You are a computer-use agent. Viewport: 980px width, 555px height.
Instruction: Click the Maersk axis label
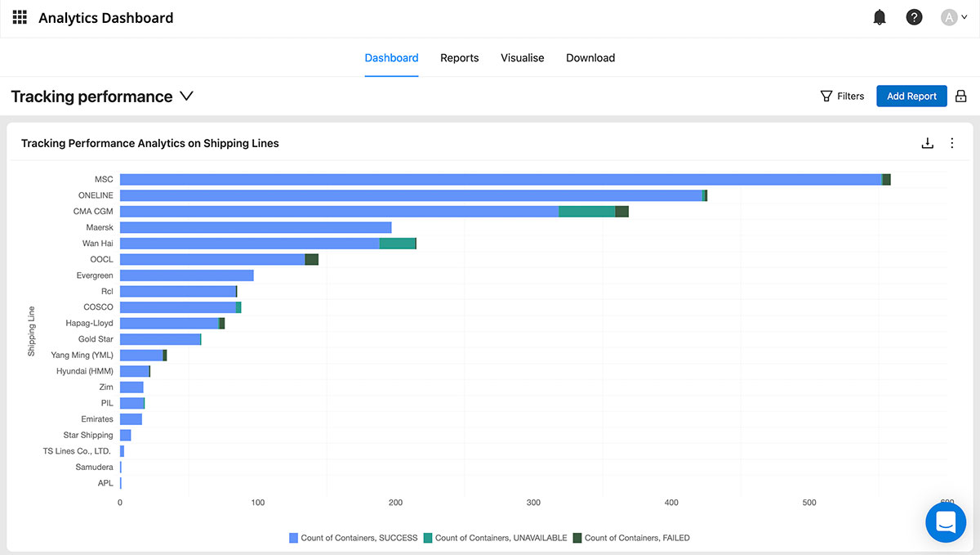[100, 227]
